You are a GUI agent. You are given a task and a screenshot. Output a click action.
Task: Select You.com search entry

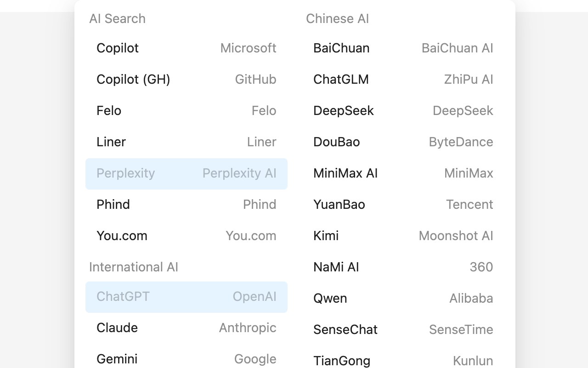click(187, 236)
